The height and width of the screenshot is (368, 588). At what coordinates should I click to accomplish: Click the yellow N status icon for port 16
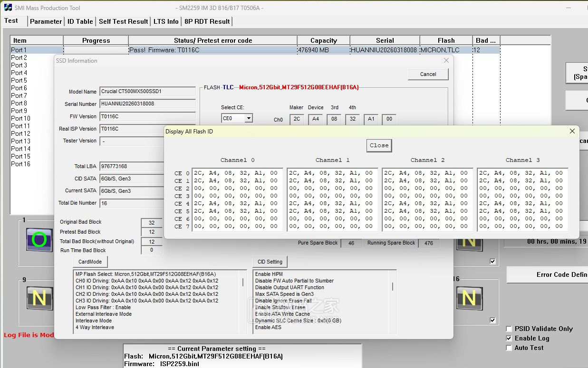click(469, 299)
